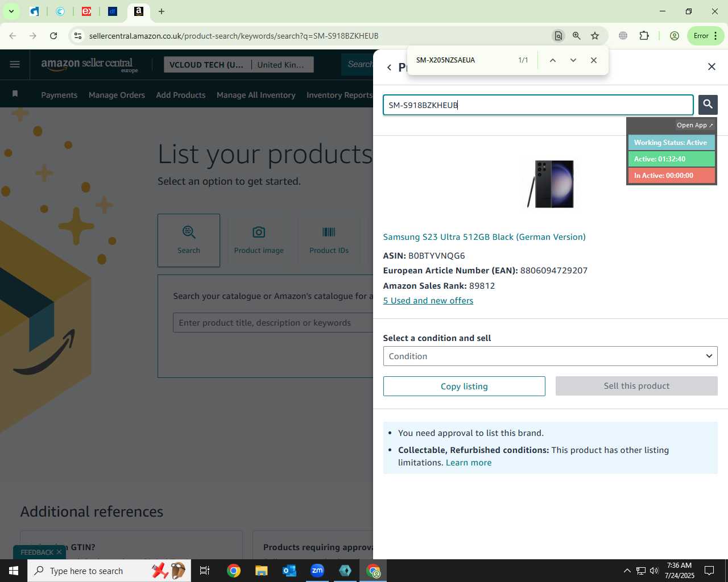Jump to previous find-in-page match
The height and width of the screenshot is (582, 728).
pyautogui.click(x=552, y=60)
